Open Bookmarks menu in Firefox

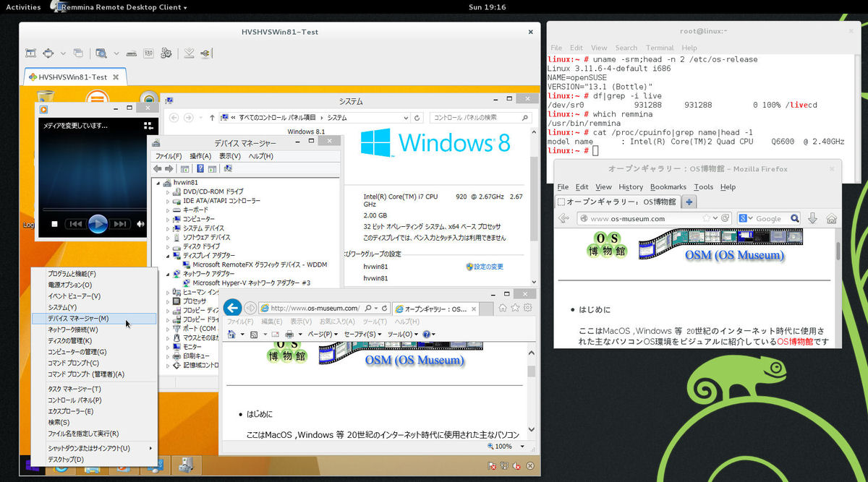tap(668, 186)
